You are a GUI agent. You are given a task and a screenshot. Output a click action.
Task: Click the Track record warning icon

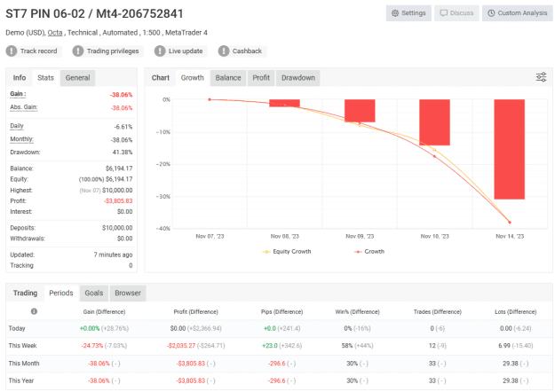pos(12,51)
